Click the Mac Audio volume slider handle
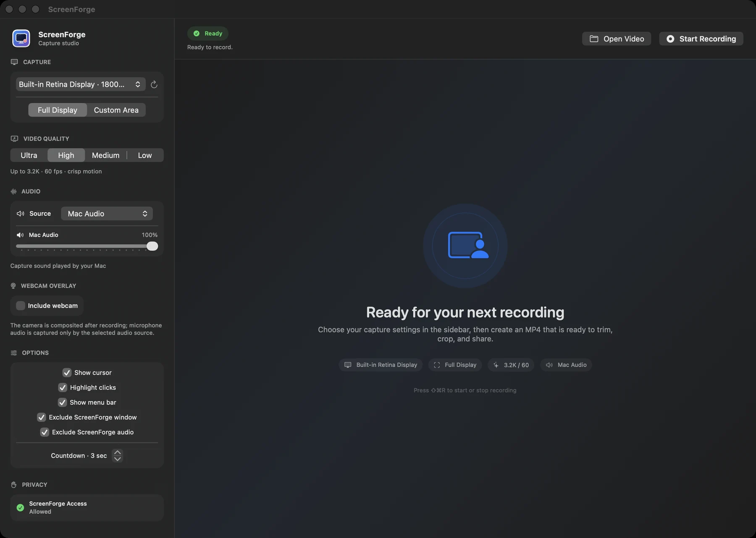 click(152, 246)
